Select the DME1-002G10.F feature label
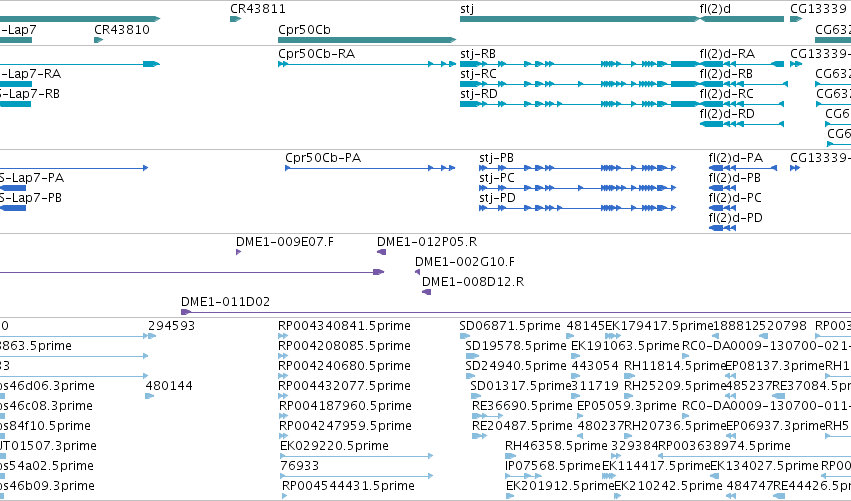This screenshot has height=501, width=851. coord(465,262)
